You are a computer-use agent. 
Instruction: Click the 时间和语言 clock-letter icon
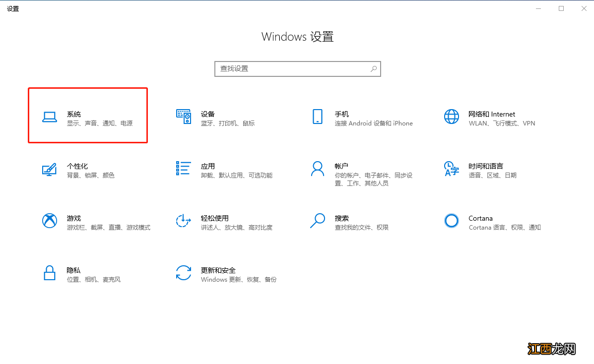(x=452, y=169)
